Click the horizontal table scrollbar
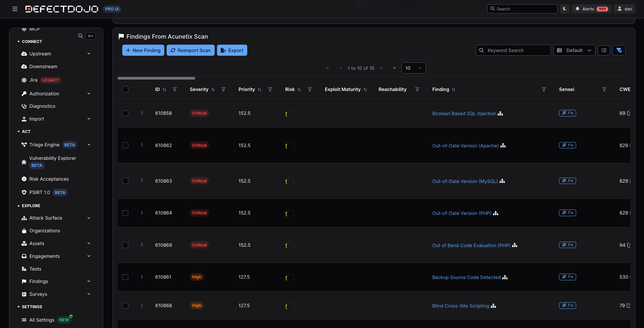644x328 pixels. coord(156,78)
